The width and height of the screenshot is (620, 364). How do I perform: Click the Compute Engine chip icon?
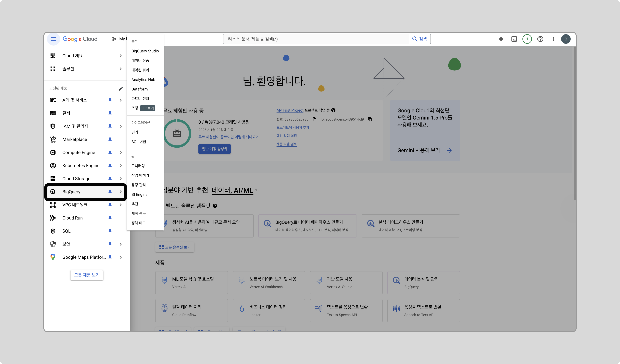[53, 152]
